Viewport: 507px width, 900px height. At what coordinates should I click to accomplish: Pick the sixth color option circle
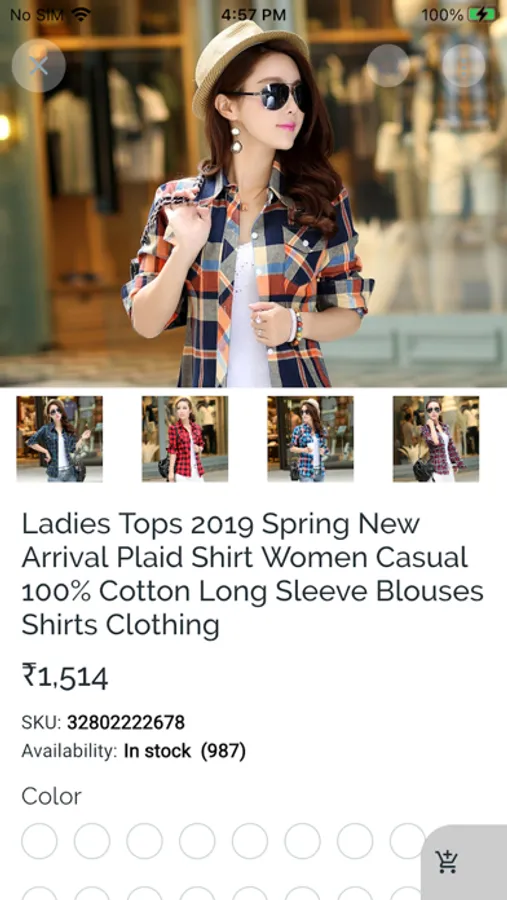tap(303, 841)
